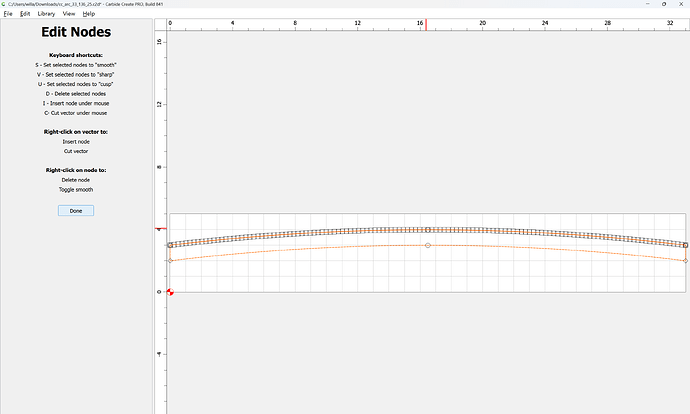
Task: Click the red-white origin marker icon
Action: click(170, 292)
